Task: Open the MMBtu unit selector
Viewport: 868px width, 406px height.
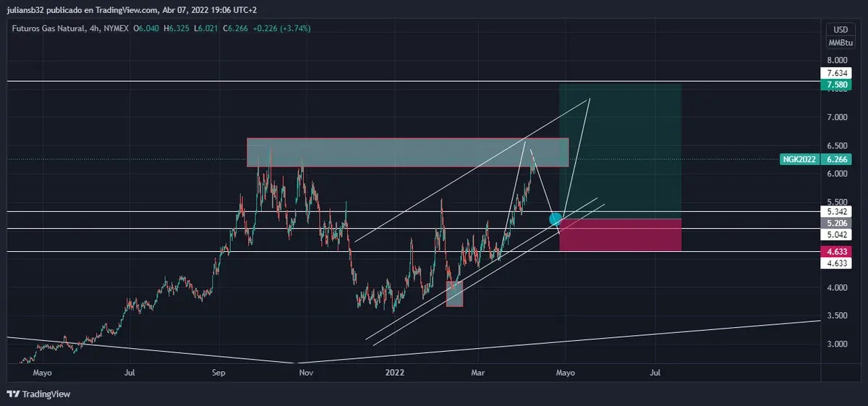Action: coord(840,42)
